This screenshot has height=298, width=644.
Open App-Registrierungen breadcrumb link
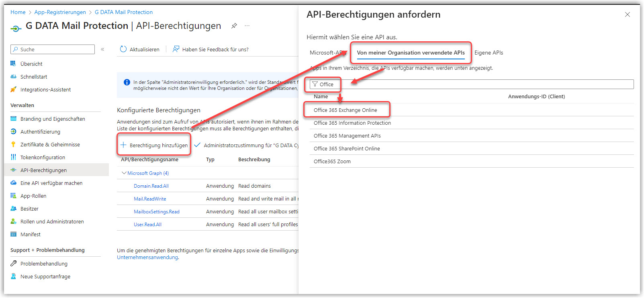[x=60, y=12]
